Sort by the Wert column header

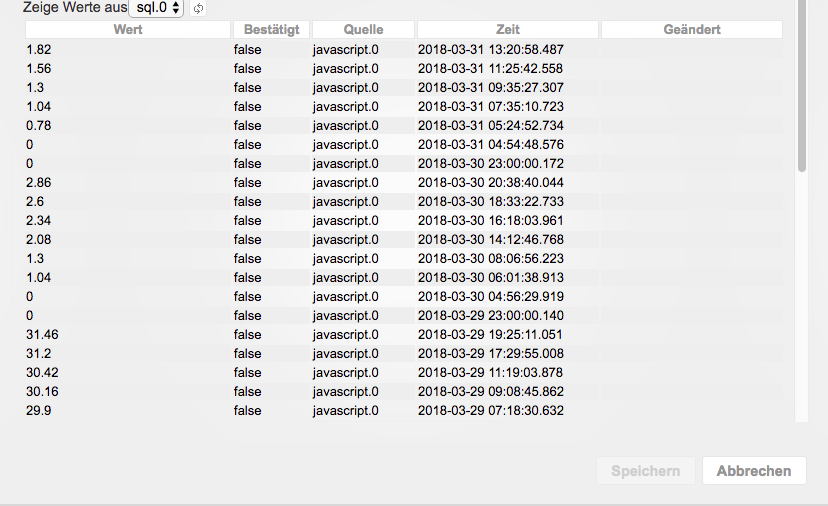point(128,30)
